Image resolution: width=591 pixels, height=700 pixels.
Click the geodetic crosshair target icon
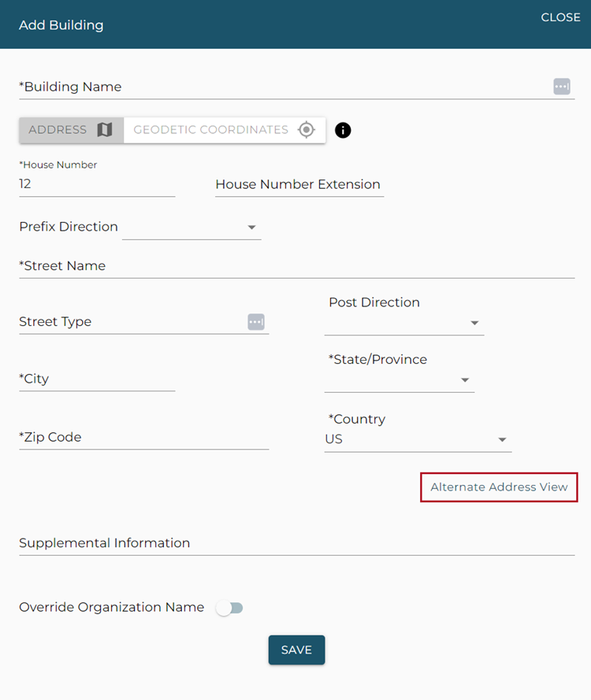(307, 130)
